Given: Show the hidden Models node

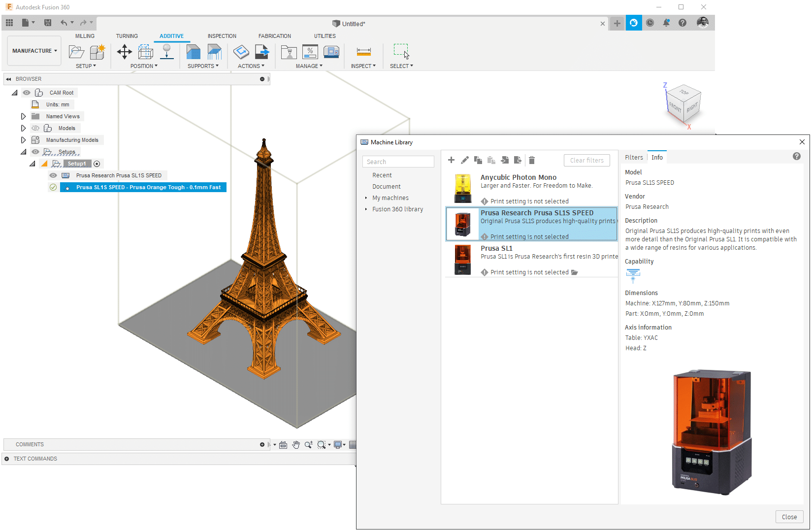Looking at the screenshot, I should click(x=35, y=128).
